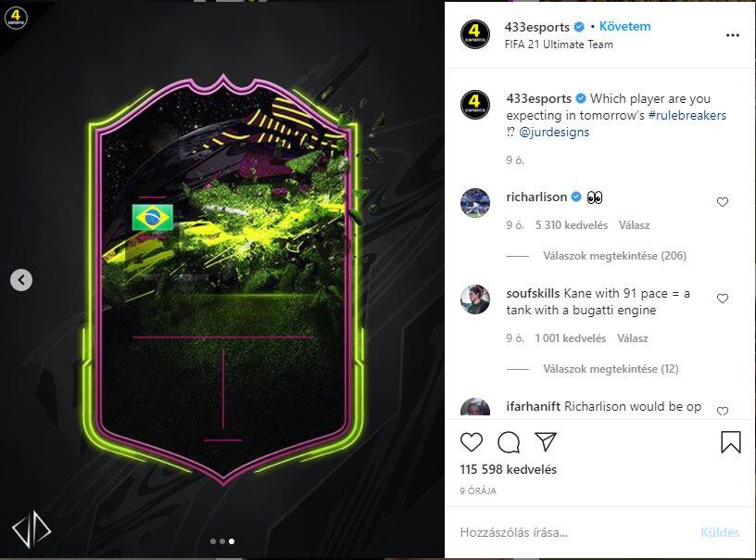Like ifarhanift's comment heart
This screenshot has width=756, height=560.
click(723, 411)
